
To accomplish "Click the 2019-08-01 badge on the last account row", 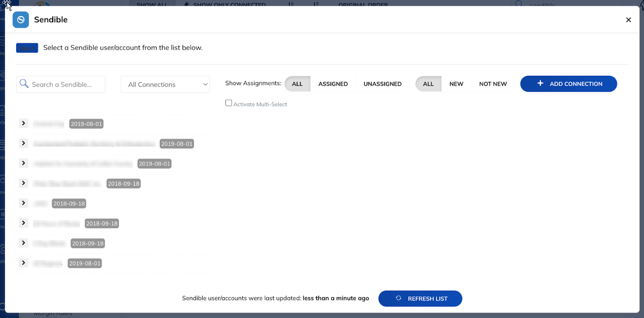I will pyautogui.click(x=85, y=263).
